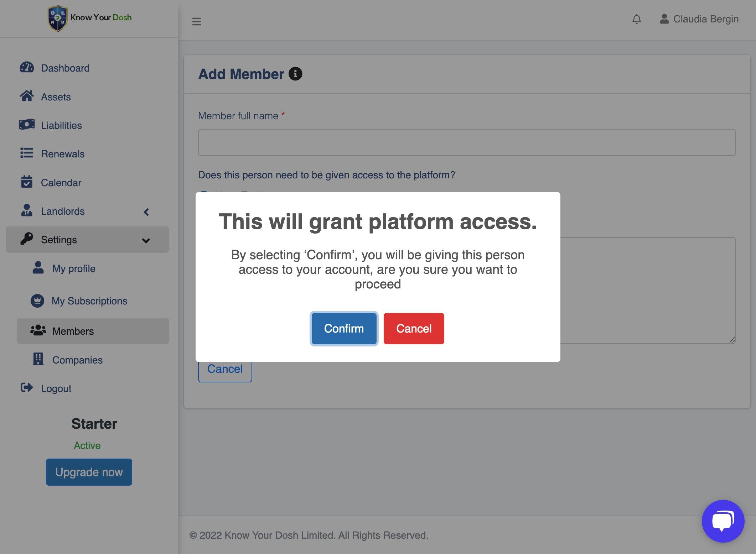This screenshot has width=756, height=554.
Task: Open the notifications bell
Action: pos(637,19)
